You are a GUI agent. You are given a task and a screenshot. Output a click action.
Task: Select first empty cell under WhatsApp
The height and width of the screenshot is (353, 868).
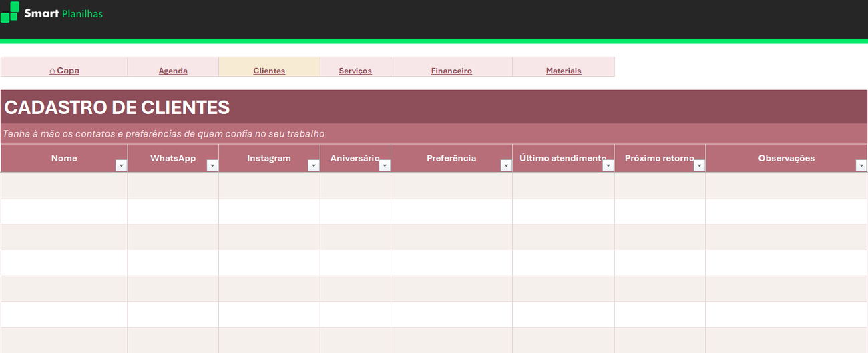(x=173, y=185)
